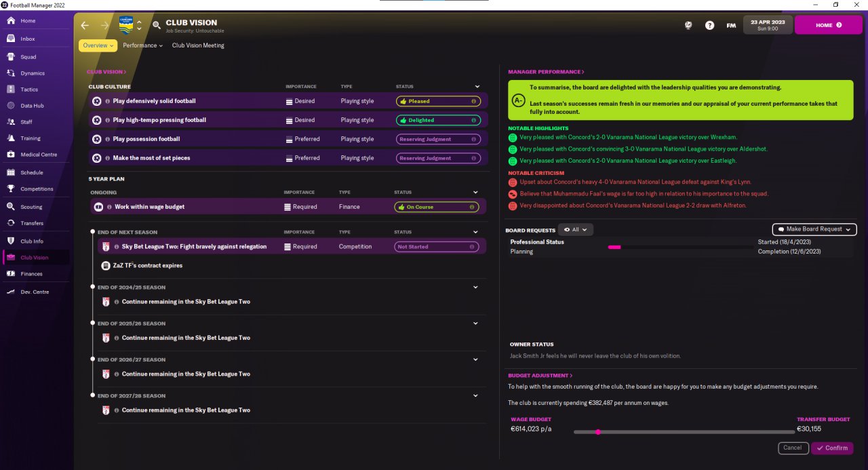Click the search magnifier icon
868x470 pixels.
157,25
